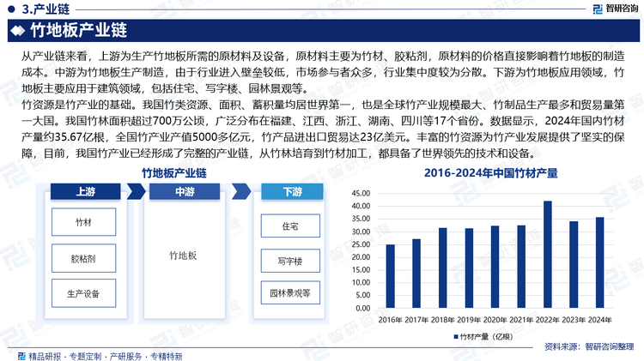The height and width of the screenshot is (361, 644).
Task: Select the 下游 header box
Action: click(x=292, y=191)
